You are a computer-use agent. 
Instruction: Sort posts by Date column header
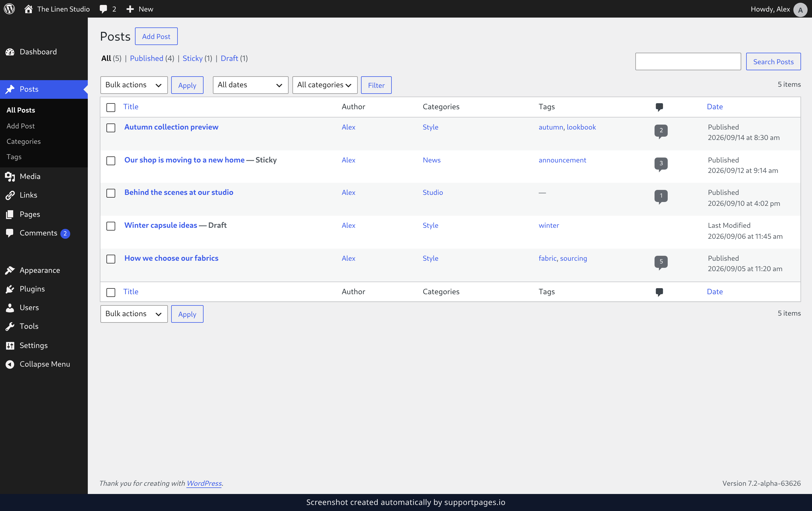click(x=715, y=106)
